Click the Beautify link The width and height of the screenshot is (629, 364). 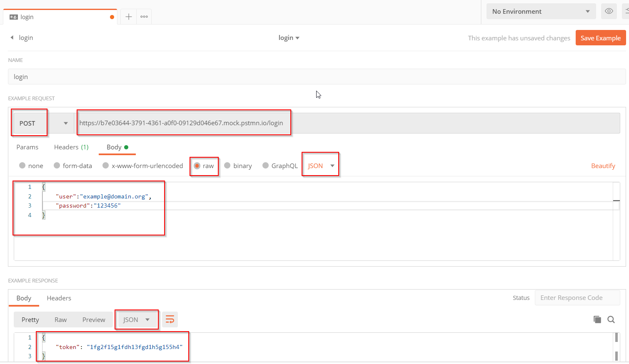click(603, 166)
